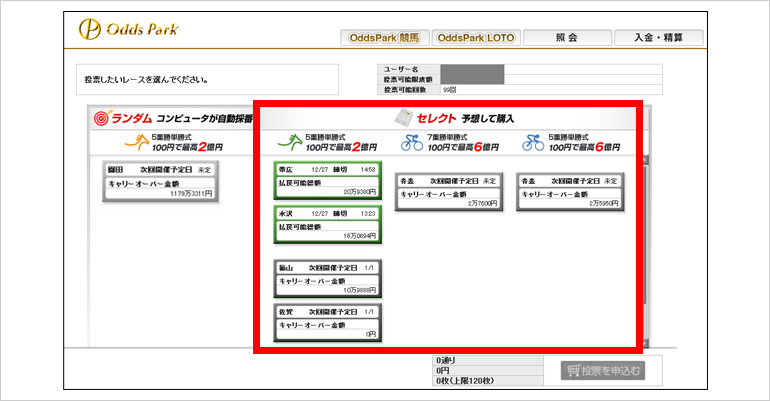Screen dimensions: 770x401
Task: Click the 10万9888円 carry-over amount
Action: click(x=359, y=290)
